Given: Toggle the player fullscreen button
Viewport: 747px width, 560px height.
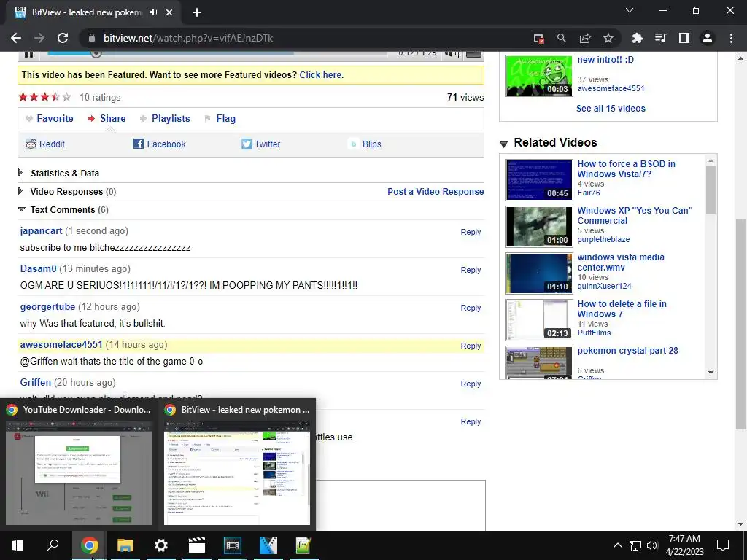Looking at the screenshot, I should pyautogui.click(x=473, y=54).
